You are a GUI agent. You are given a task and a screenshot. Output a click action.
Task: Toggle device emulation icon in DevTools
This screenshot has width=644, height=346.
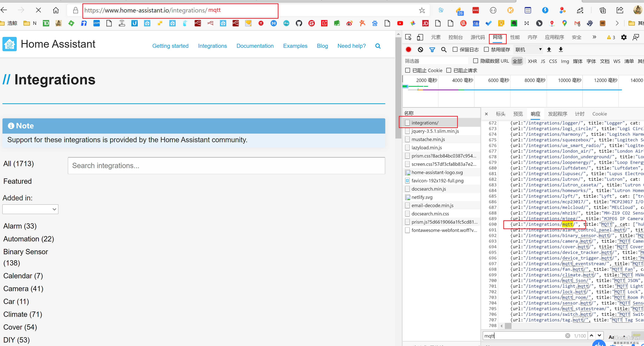click(x=420, y=37)
